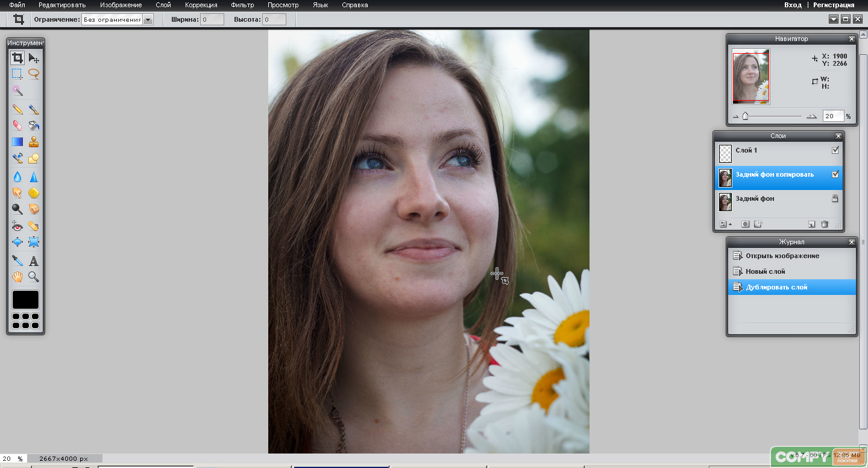Toggle visibility checkbox of Слой 1
Image resolution: width=868 pixels, height=468 pixels.
[835, 150]
